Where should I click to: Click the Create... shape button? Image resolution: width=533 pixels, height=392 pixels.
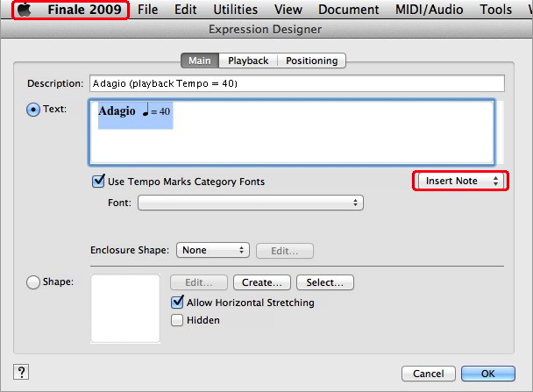(x=261, y=282)
